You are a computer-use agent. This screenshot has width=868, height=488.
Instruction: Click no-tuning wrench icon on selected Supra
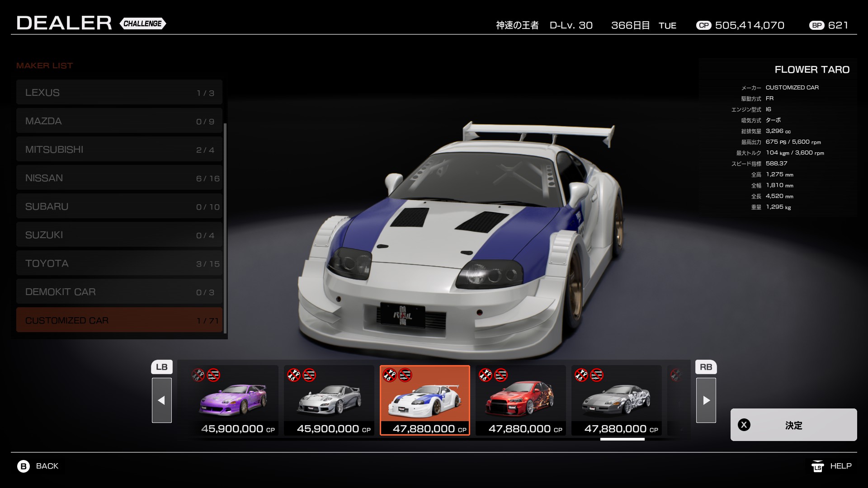tap(390, 375)
